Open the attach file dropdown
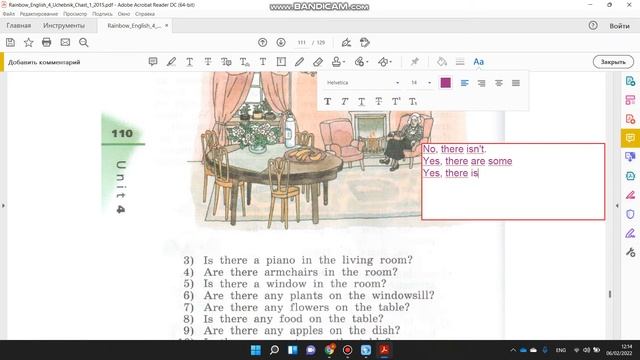640x360 pixels. coord(361,62)
